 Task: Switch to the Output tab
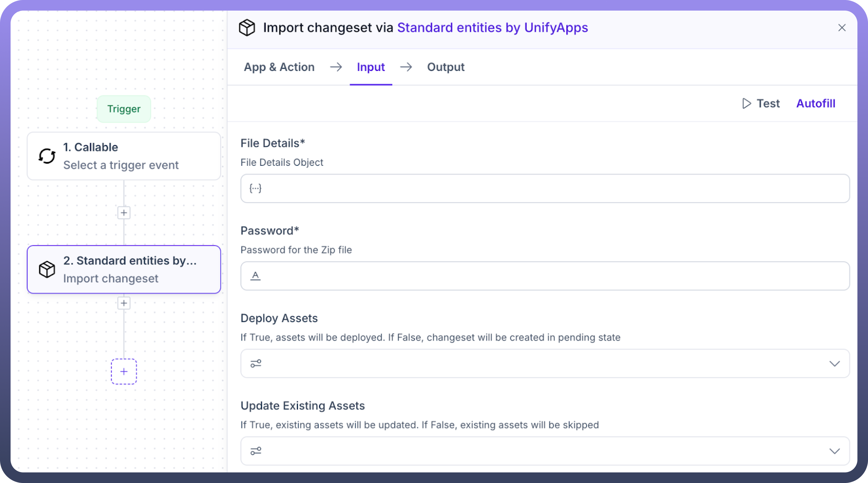[x=445, y=67]
